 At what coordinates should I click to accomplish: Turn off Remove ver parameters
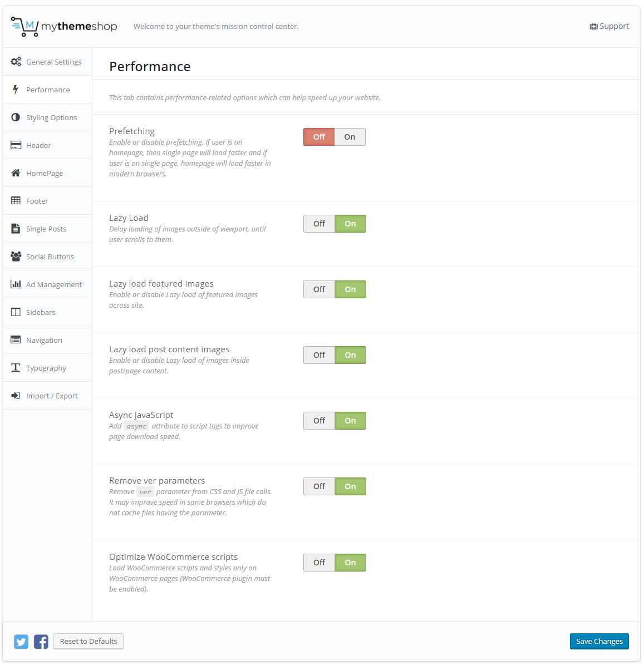click(x=319, y=486)
